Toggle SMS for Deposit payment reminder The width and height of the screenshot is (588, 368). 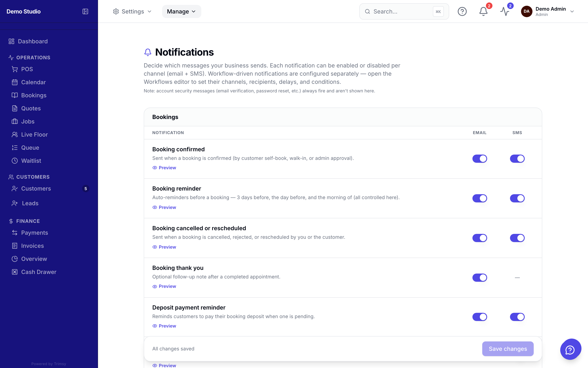pyautogui.click(x=517, y=317)
